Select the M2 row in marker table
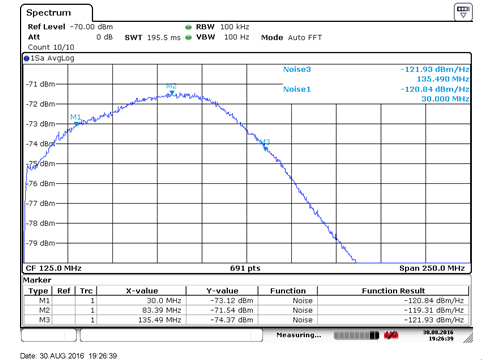Viewport: 487px width, 360px height. coord(246,310)
